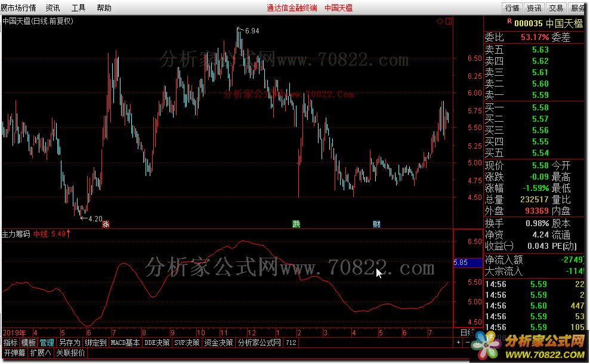Click the red 张 marker on the chart
590x364 pixels.
tap(106, 224)
